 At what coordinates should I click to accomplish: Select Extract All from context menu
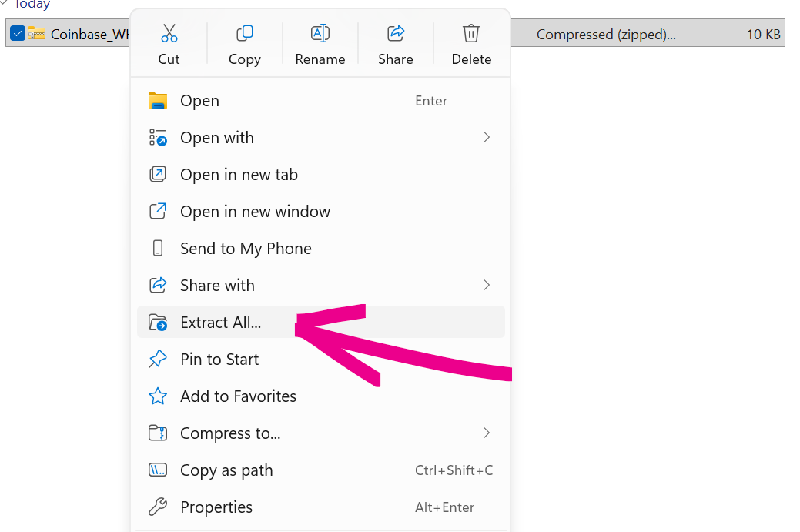(221, 323)
